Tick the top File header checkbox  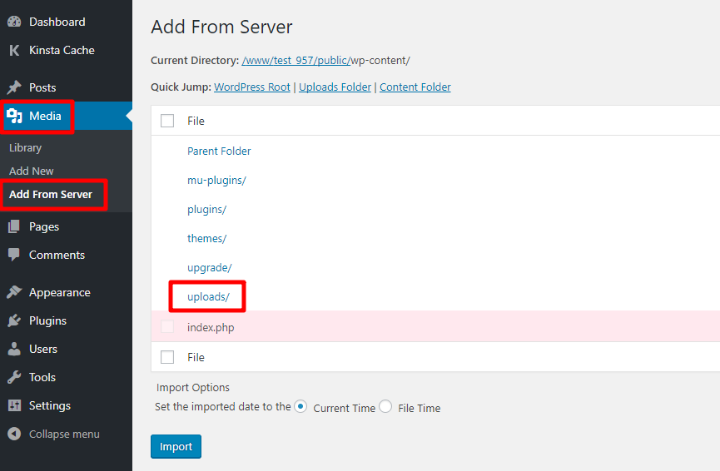tap(167, 121)
